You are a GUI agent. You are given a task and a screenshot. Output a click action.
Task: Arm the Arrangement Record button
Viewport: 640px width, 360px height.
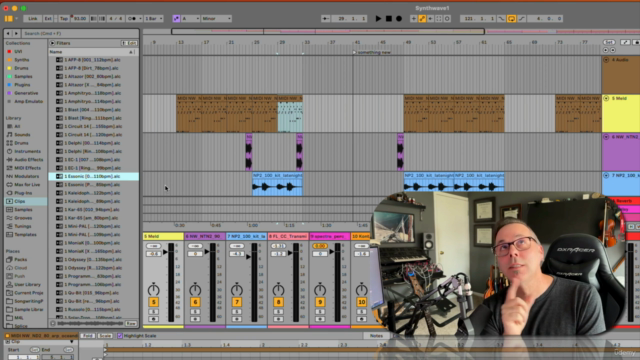coord(399,18)
